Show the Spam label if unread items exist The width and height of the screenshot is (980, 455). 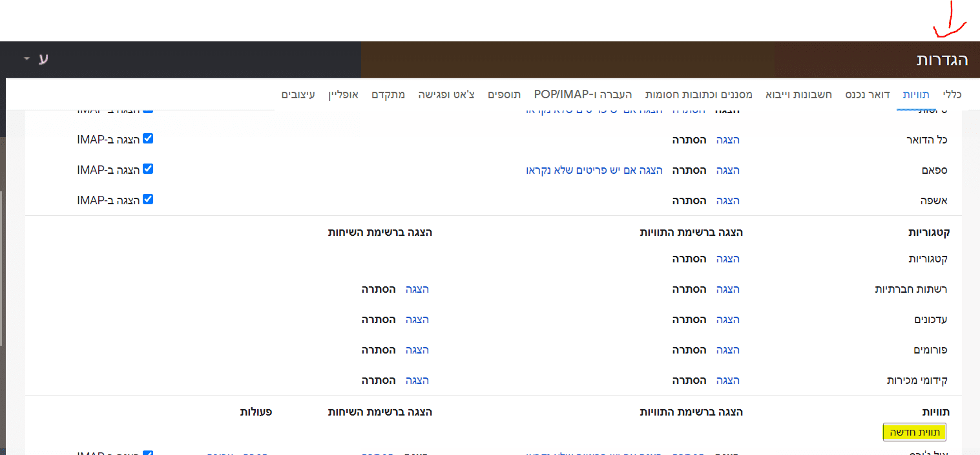(x=594, y=170)
